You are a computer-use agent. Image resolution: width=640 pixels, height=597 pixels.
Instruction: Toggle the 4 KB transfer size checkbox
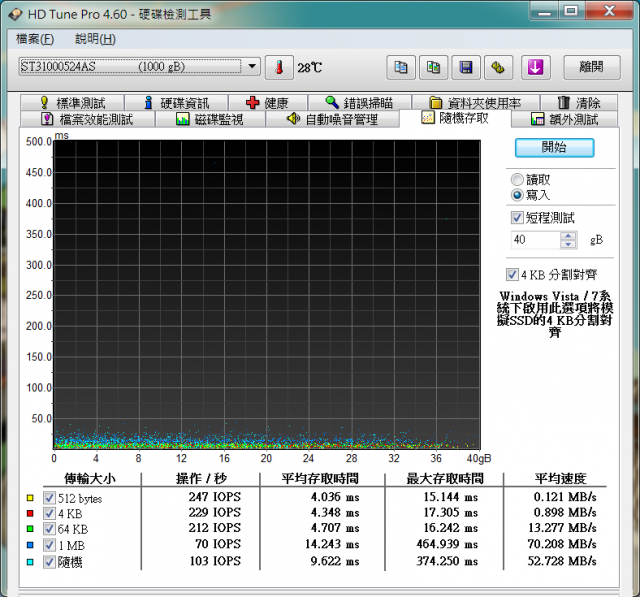coord(49,513)
